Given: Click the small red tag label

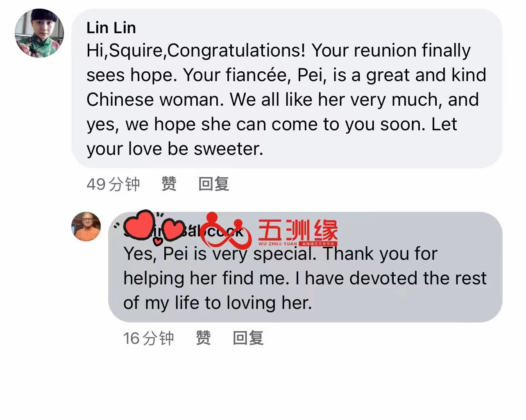Looking at the screenshot, I should (x=318, y=244).
